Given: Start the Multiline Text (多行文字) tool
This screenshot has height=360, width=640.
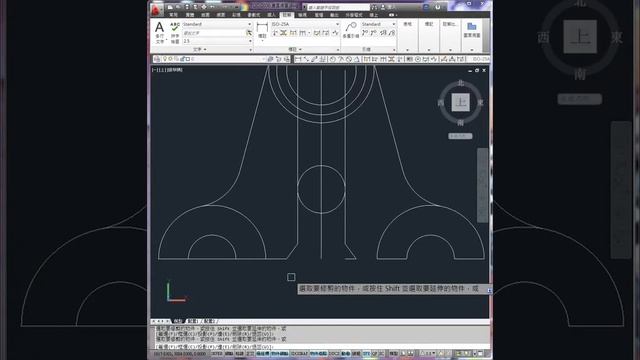Looking at the screenshot, I should coord(159,32).
